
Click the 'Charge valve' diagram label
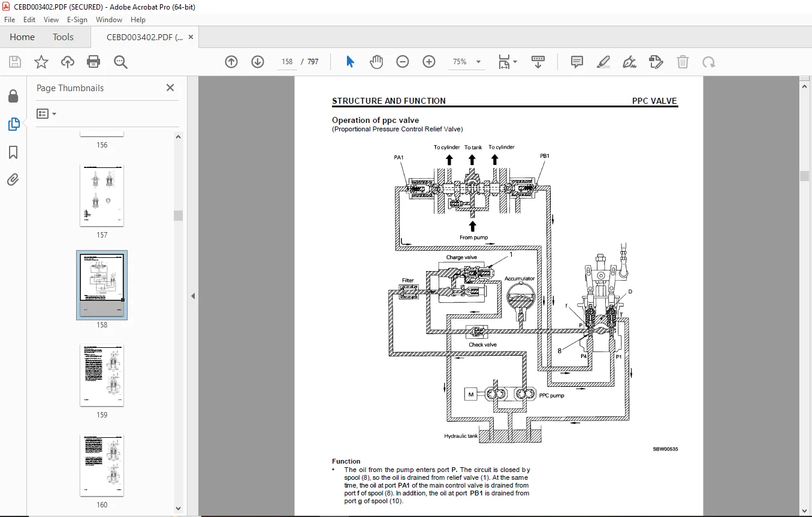[461, 257]
